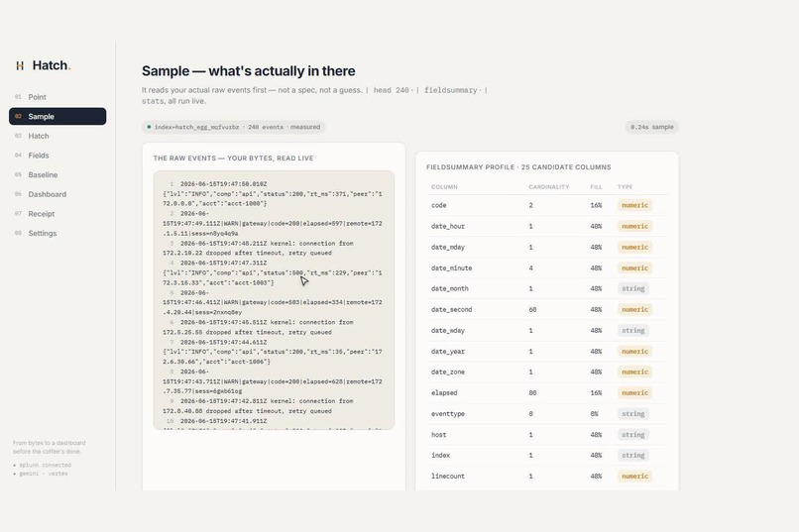Click the 'head 240' inline code text
Image resolution: width=799 pixels, height=532 pixels.
click(x=391, y=90)
